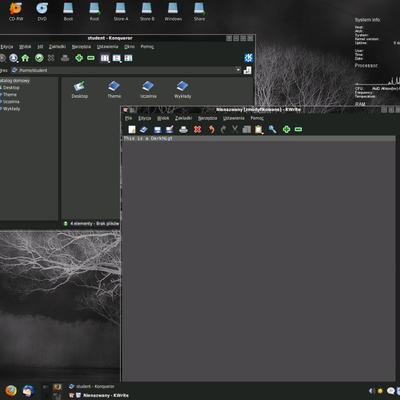Open the Okno menu in Konqueror
This screenshot has height=400, width=400.
click(x=129, y=47)
